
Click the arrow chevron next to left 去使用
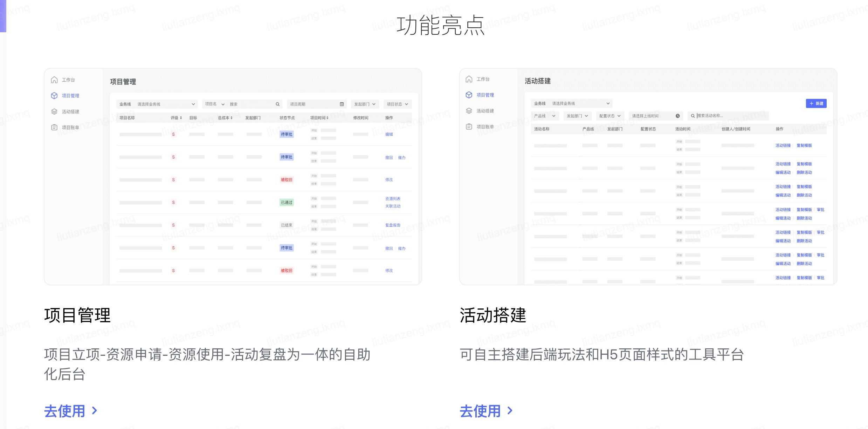point(94,410)
